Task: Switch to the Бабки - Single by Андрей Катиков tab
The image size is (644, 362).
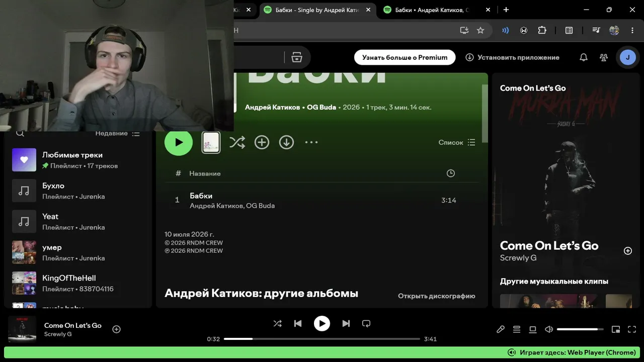Action: coord(317,10)
